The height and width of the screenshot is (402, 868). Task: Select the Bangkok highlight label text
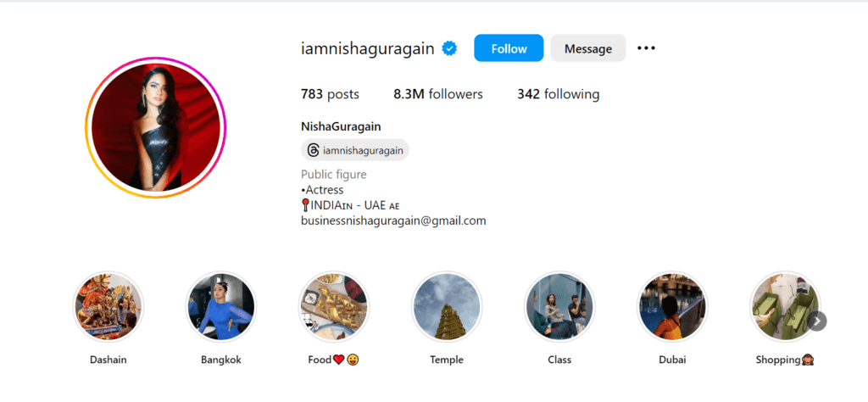[x=221, y=360]
